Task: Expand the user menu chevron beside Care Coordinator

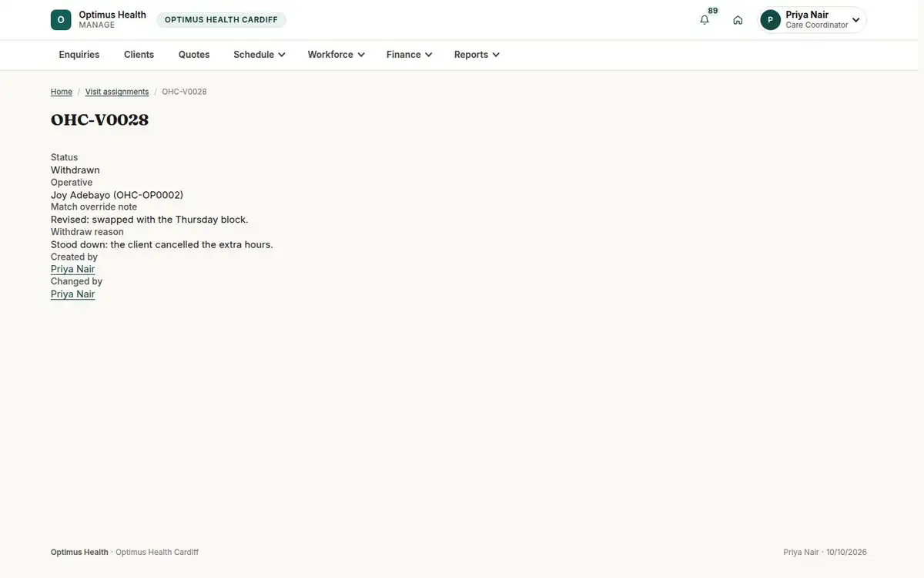Action: point(855,20)
